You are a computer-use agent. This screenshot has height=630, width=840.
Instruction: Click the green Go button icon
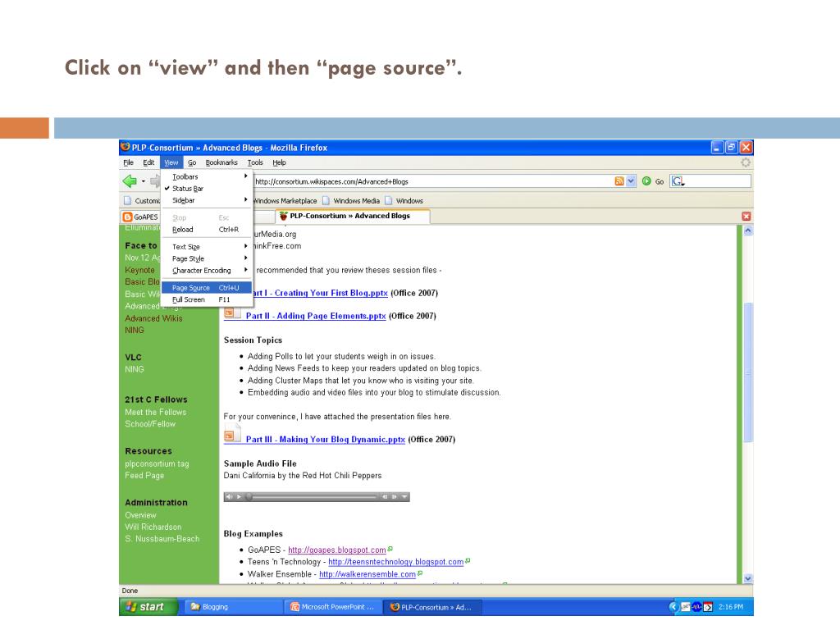click(x=646, y=181)
